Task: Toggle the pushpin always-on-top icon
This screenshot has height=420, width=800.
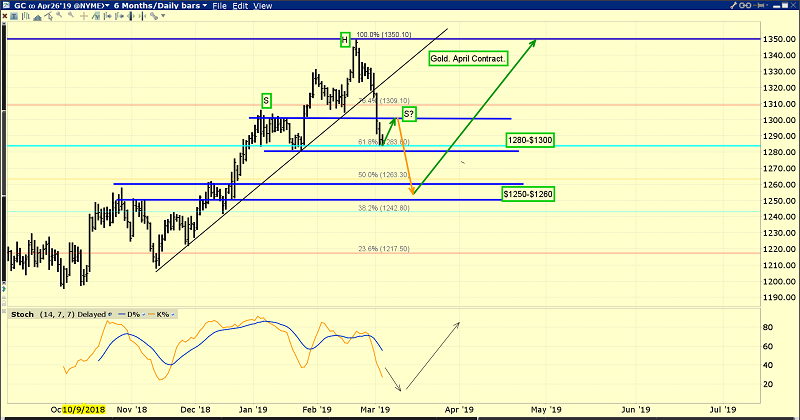Action: coord(759,5)
